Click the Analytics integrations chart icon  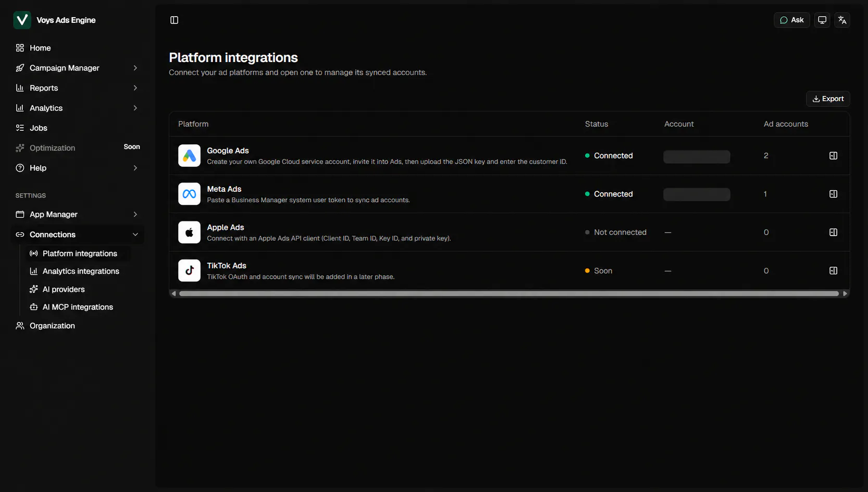[34, 272]
